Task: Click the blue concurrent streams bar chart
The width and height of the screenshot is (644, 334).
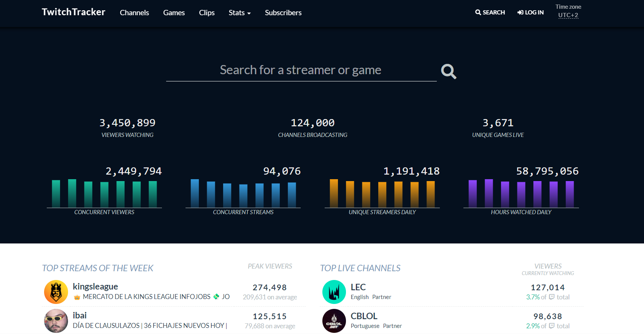Action: (243, 193)
